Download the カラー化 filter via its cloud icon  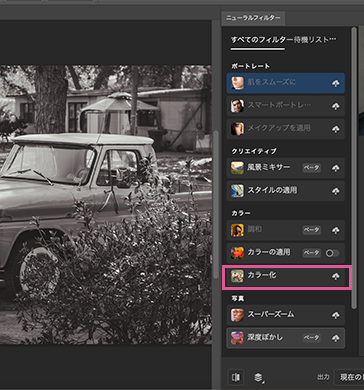pyautogui.click(x=336, y=276)
